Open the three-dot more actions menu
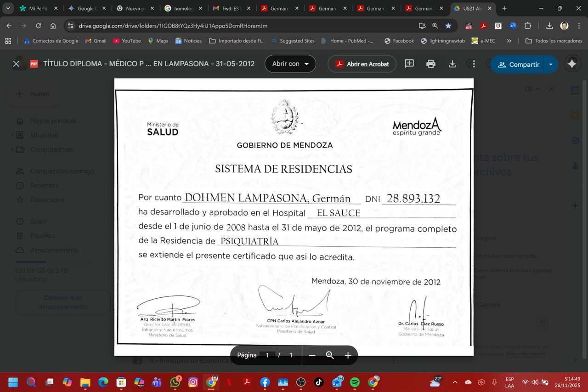588x392 pixels. (473, 64)
